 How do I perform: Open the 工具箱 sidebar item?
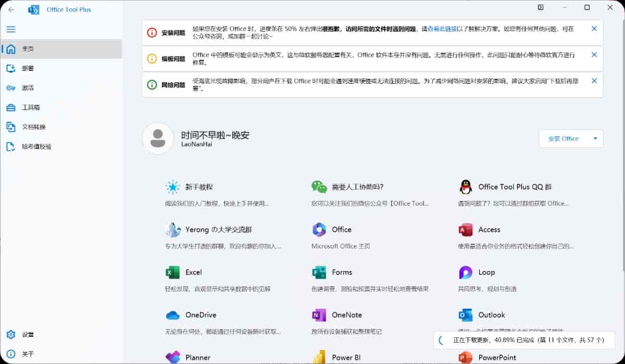(30, 108)
